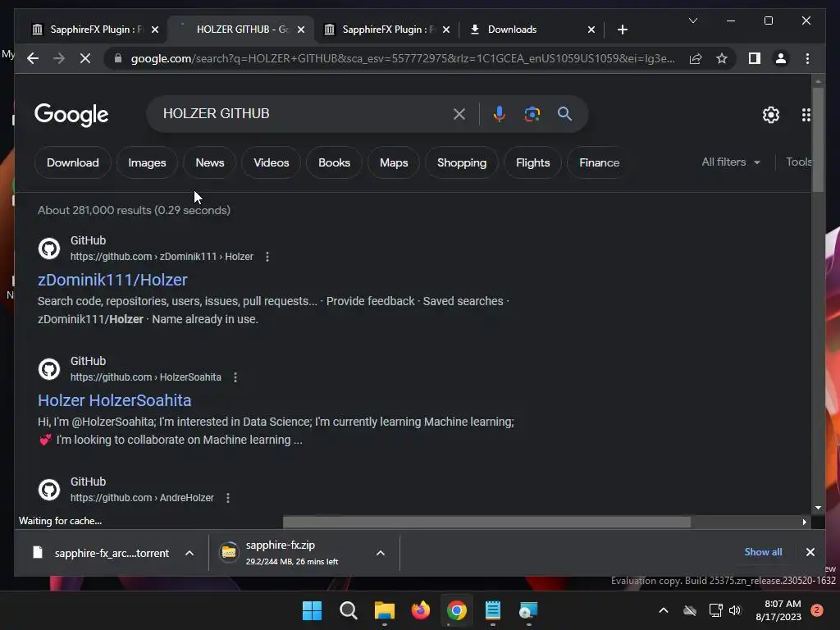Open the notification count badge
This screenshot has width=840, height=630.
(817, 610)
